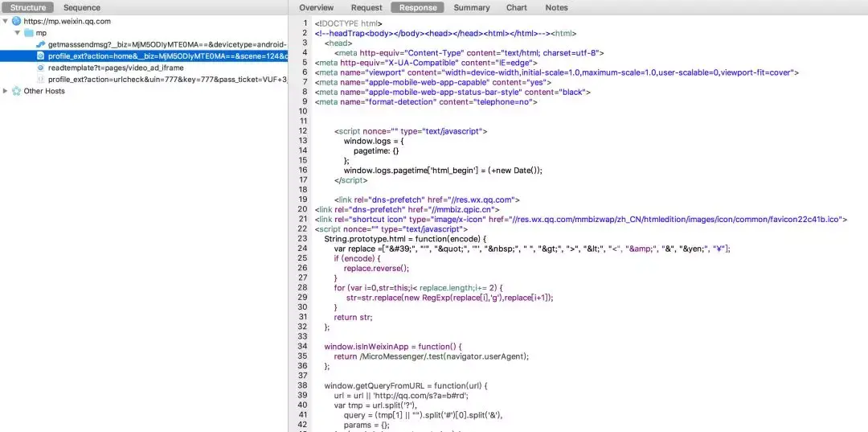Select the https://mp.weixin.qq.com host row
The image size is (868, 432).
pos(144,21)
